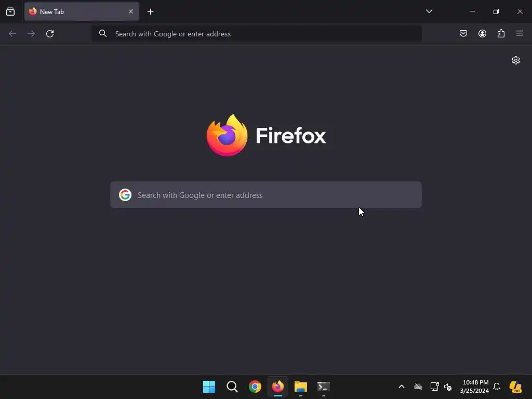The width and height of the screenshot is (532, 399).
Task: Click the Google logo in the search box
Action: [x=125, y=195]
